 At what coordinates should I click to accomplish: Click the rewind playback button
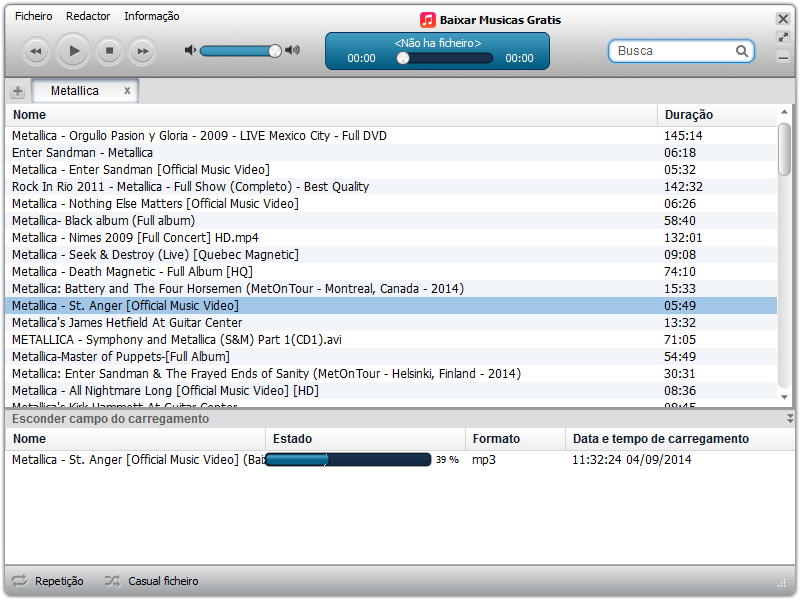tap(36, 51)
